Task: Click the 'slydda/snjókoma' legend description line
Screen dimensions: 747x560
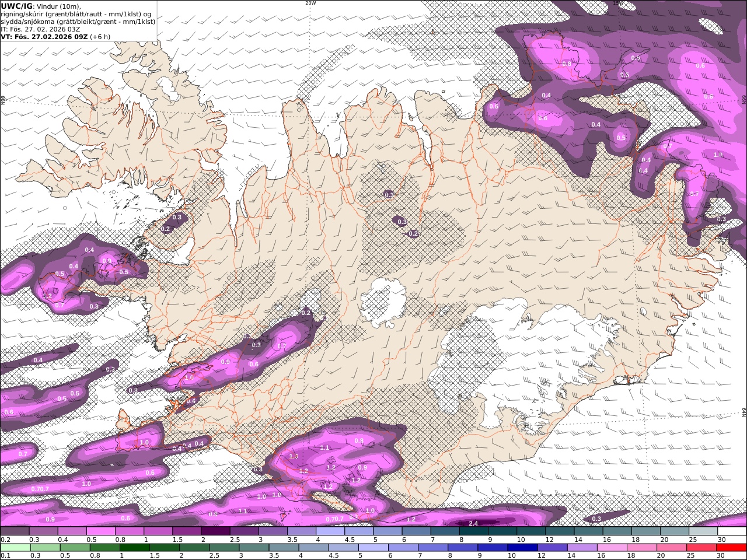Action: click(x=78, y=21)
